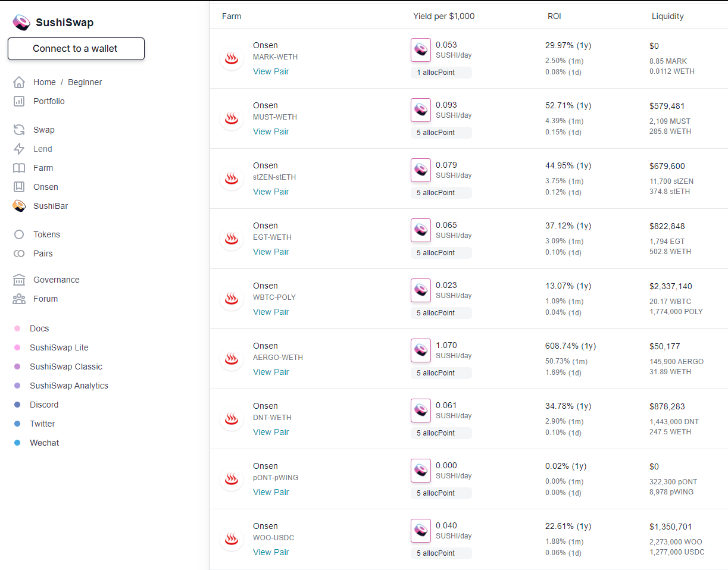The width and height of the screenshot is (728, 570).
Task: Click the SUSHI token icon in MARK-WETH row
Action: pos(421,50)
